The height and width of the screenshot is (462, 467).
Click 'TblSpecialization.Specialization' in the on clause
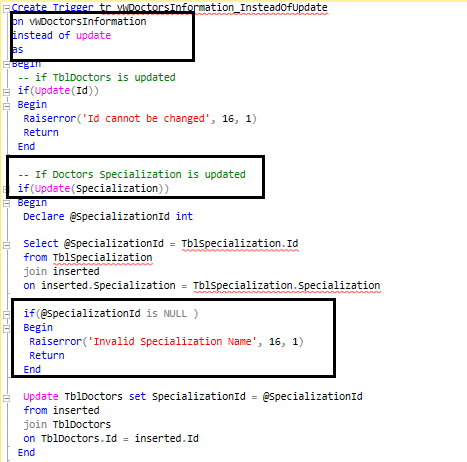click(287, 286)
